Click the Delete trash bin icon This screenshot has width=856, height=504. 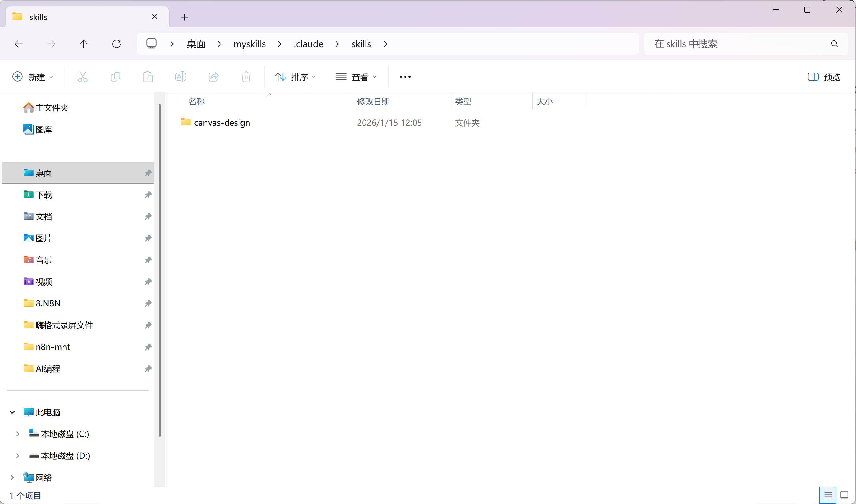tap(246, 77)
